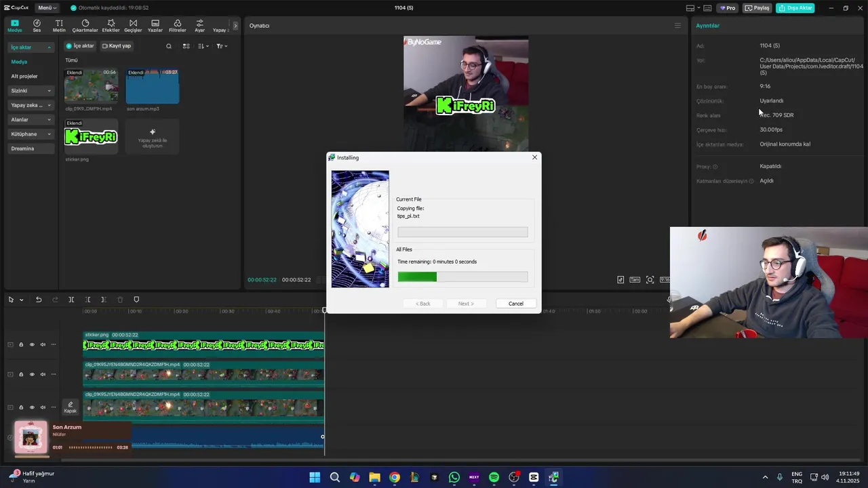Take a snapshot from player controls
Viewport: 868px width, 488px height.
pyautogui.click(x=650, y=280)
